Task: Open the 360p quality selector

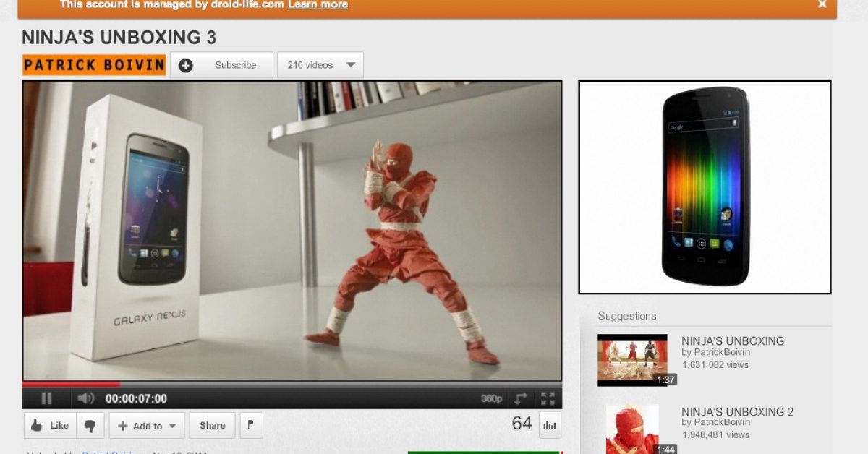Action: click(491, 399)
